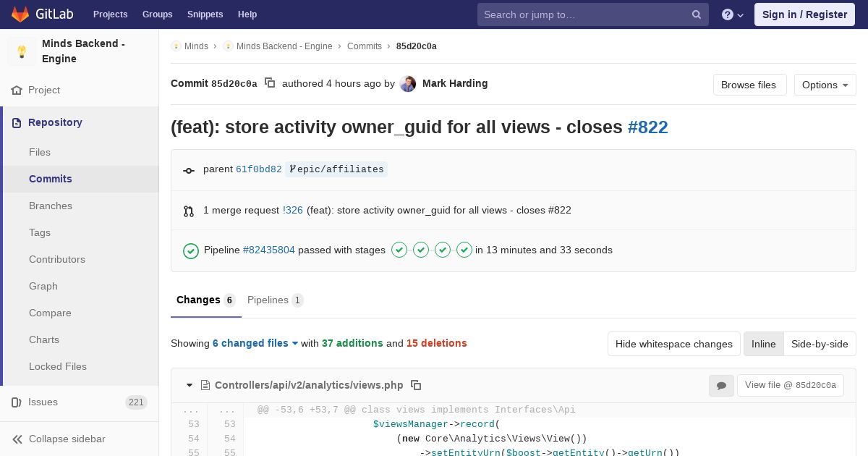Viewport: 868px width, 456px height.
Task: Open Contributors in sidebar
Action: click(x=57, y=259)
